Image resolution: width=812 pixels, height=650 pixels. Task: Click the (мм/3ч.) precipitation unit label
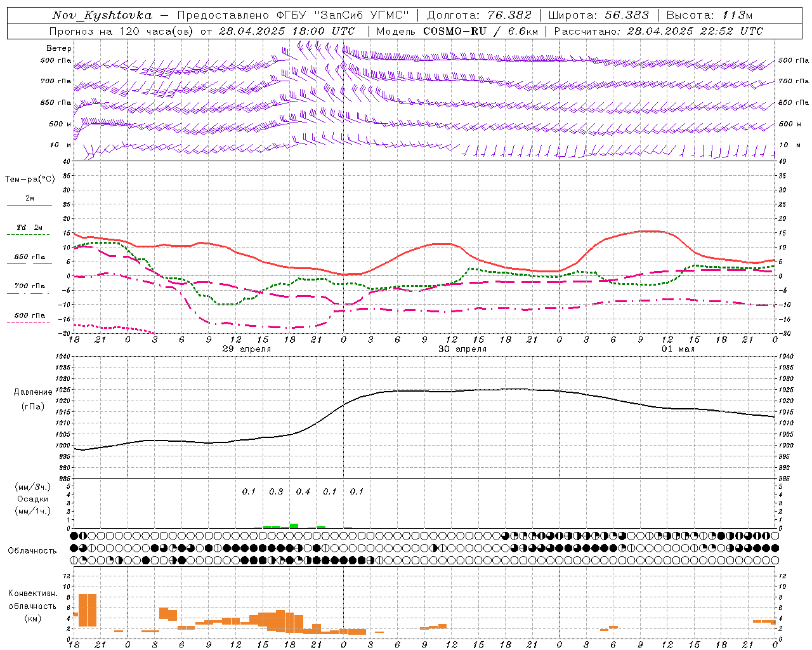(33, 487)
